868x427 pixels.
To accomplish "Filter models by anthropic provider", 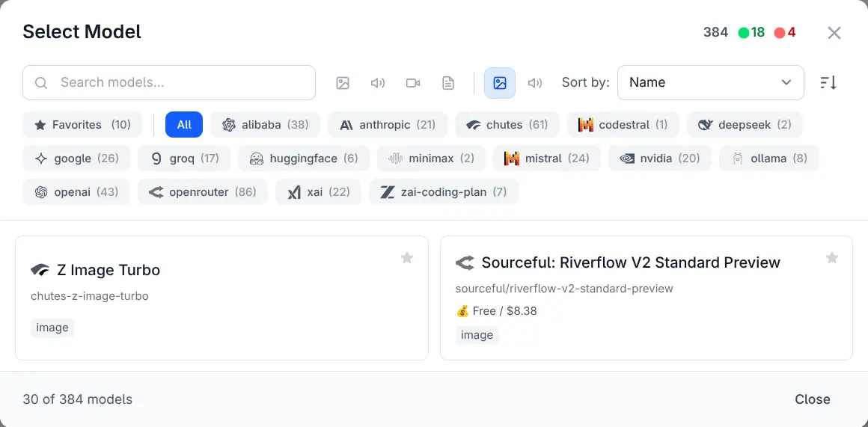I will (x=388, y=125).
